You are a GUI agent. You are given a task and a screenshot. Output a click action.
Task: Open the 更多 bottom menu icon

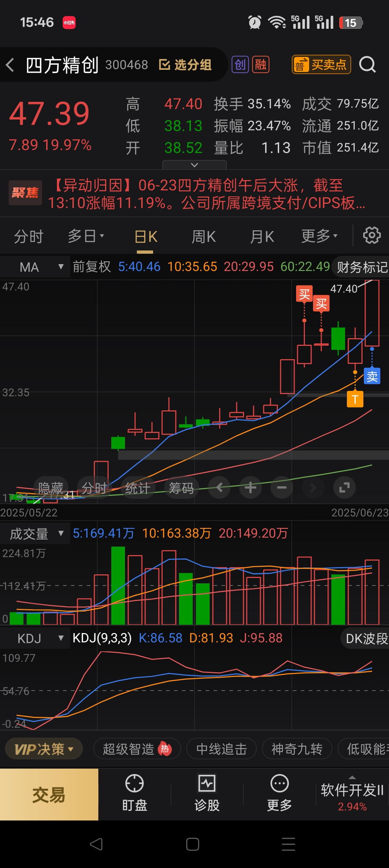coord(280,793)
